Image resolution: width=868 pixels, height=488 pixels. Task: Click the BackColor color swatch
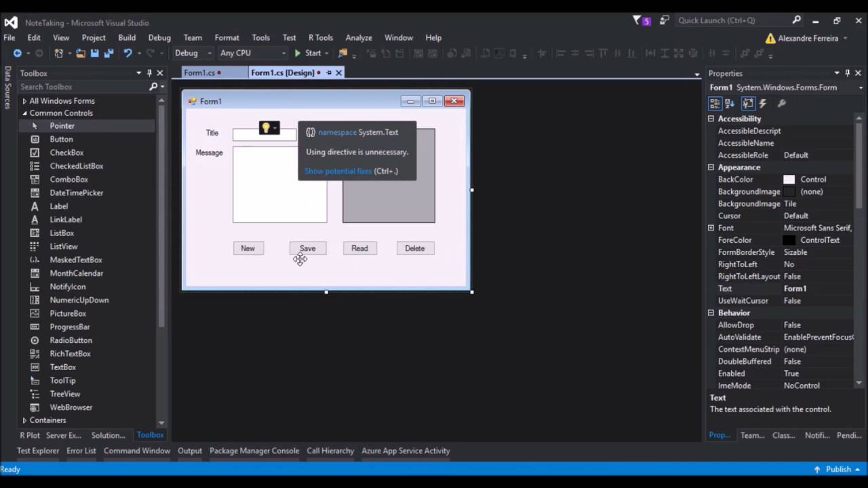click(789, 180)
